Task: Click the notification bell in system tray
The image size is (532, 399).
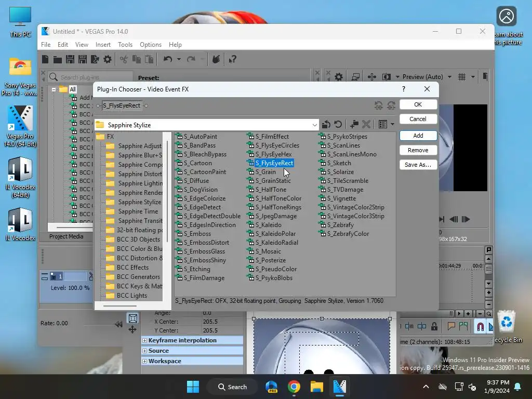Action: pos(518,387)
